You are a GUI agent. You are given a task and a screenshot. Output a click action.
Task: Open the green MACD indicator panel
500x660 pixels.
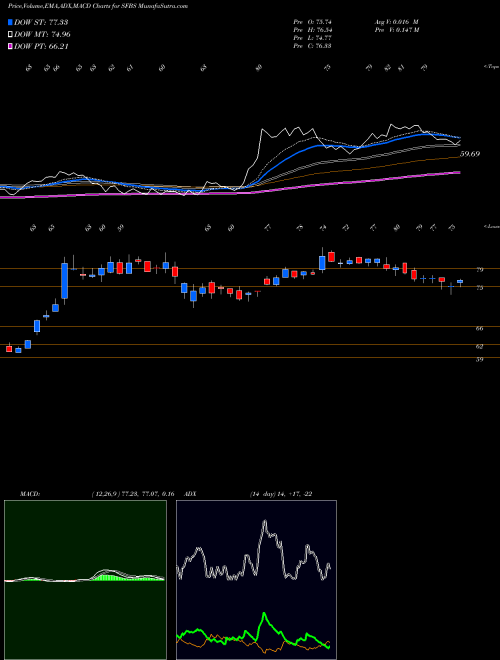(85, 580)
